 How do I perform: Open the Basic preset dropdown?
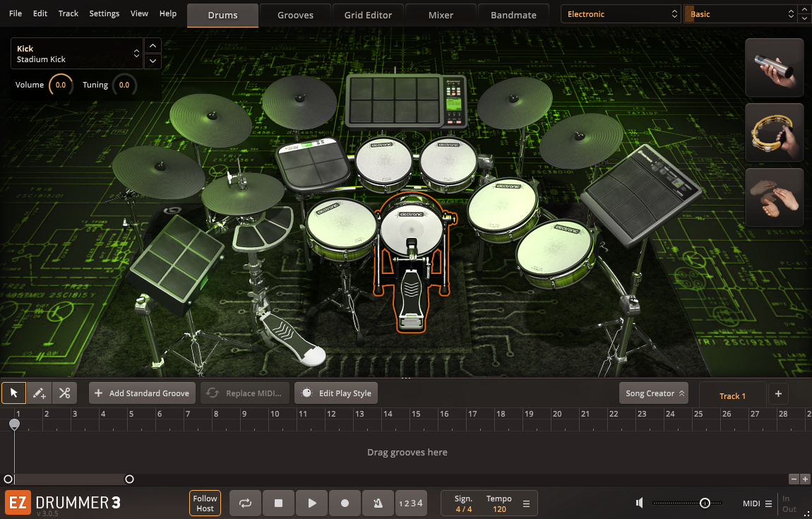[x=740, y=14]
